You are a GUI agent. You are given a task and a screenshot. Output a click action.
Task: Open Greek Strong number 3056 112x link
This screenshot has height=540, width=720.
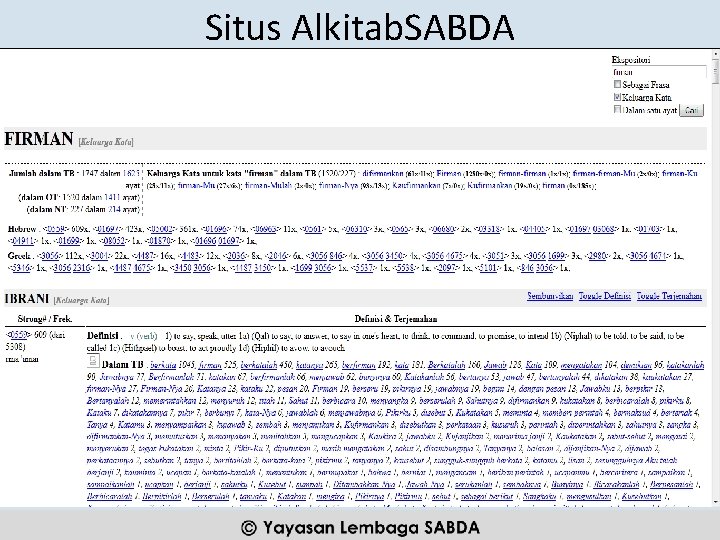point(50,256)
